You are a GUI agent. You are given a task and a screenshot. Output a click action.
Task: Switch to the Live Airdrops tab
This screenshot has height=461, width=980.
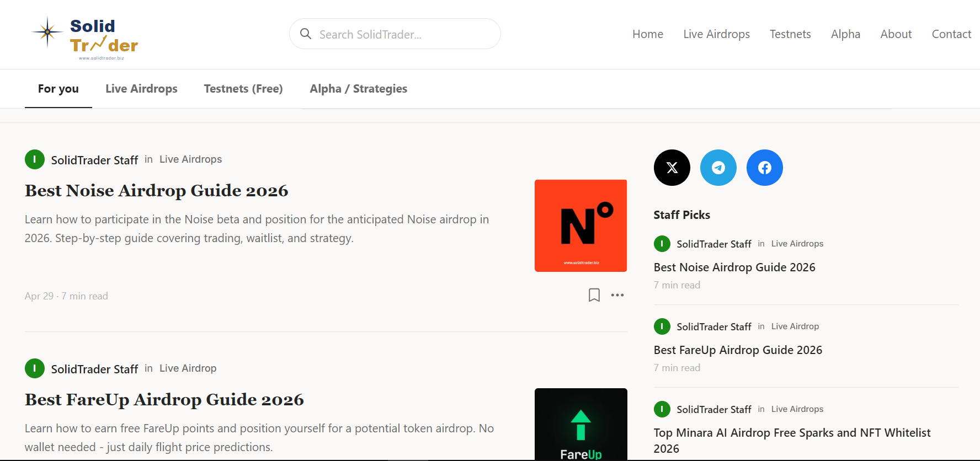(142, 89)
